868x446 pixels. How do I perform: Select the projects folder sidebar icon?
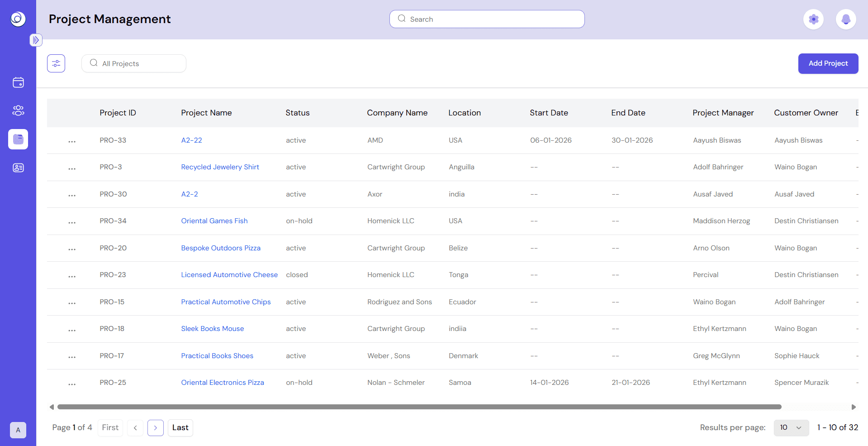18,139
